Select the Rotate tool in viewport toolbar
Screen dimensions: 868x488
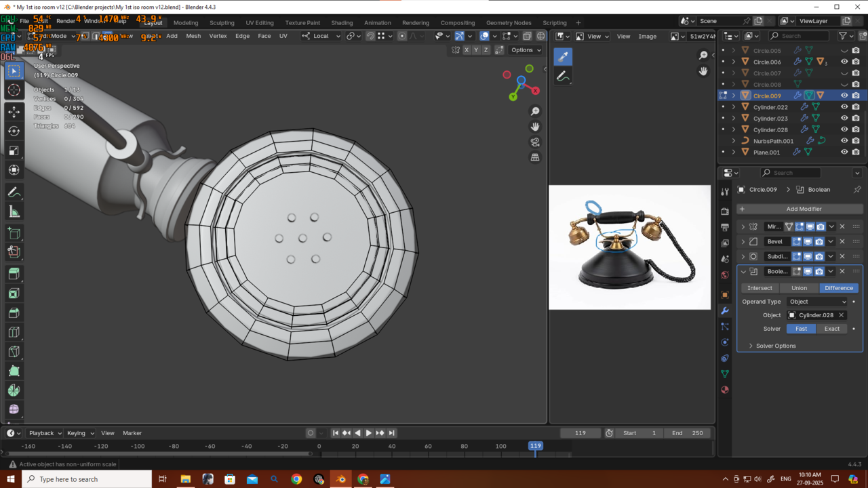(14, 131)
